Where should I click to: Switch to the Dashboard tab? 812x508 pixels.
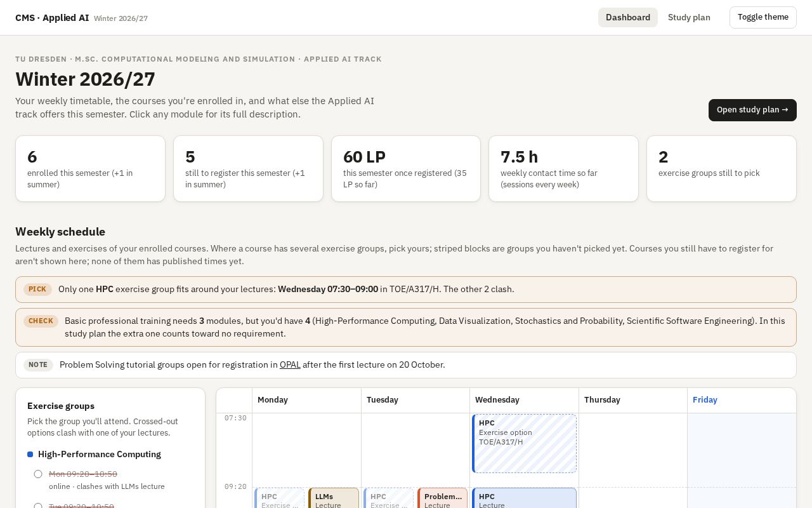pos(627,17)
